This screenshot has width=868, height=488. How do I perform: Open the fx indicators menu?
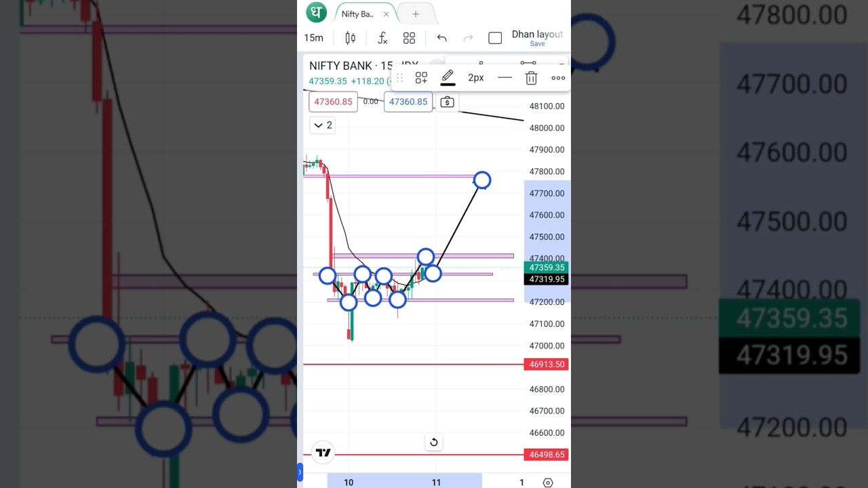[x=382, y=38]
